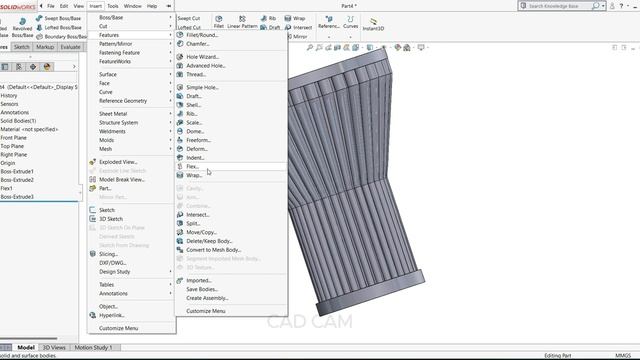Click the Indent feature icon
Viewport: 640px width, 360px height.
tap(180, 158)
